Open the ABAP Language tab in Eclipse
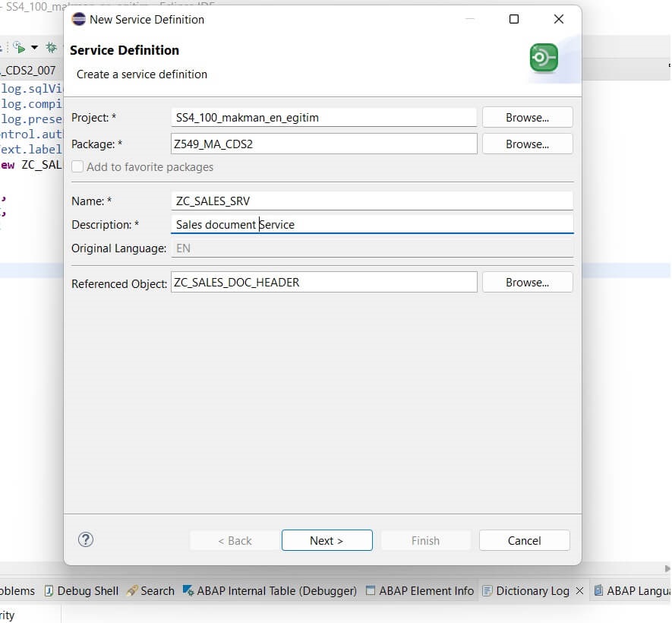The height and width of the screenshot is (623, 672). (x=633, y=591)
